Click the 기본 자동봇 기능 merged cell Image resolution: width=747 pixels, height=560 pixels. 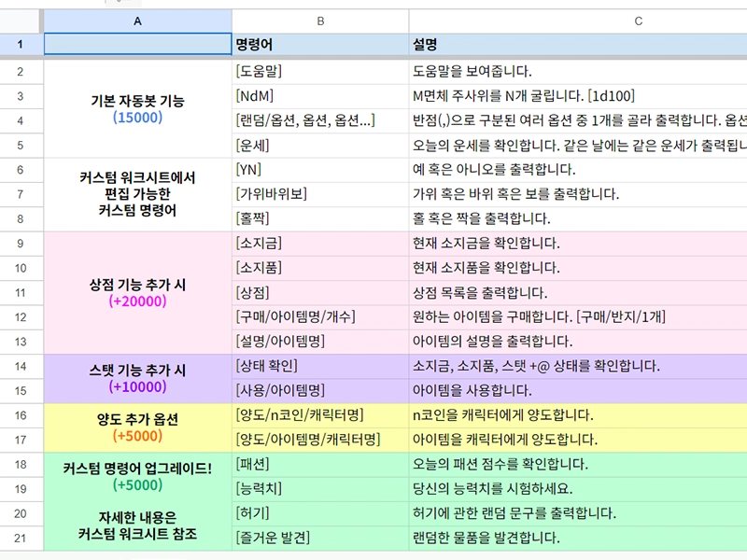click(138, 108)
